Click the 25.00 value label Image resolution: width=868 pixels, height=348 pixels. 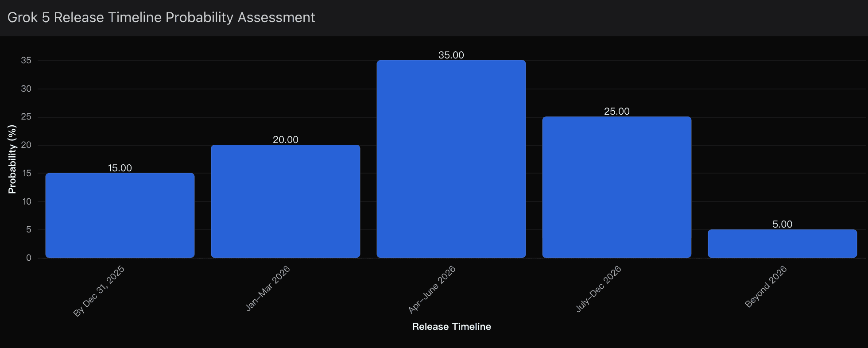[617, 111]
